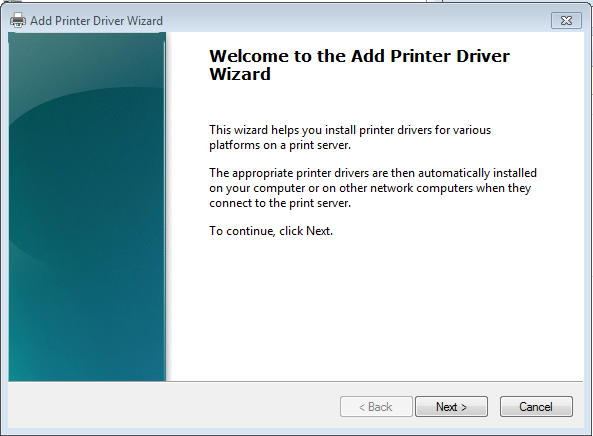Image resolution: width=593 pixels, height=436 pixels.
Task: Click the printer icon in the title bar
Action: pyautogui.click(x=17, y=20)
